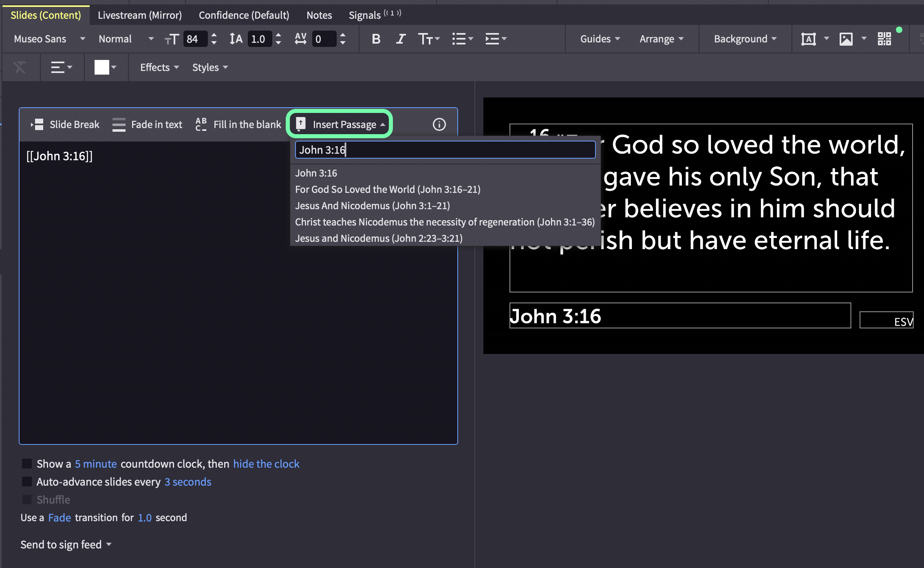Clear text formatting with the crossed T icon
This screenshot has width=924, height=568.
tap(20, 67)
